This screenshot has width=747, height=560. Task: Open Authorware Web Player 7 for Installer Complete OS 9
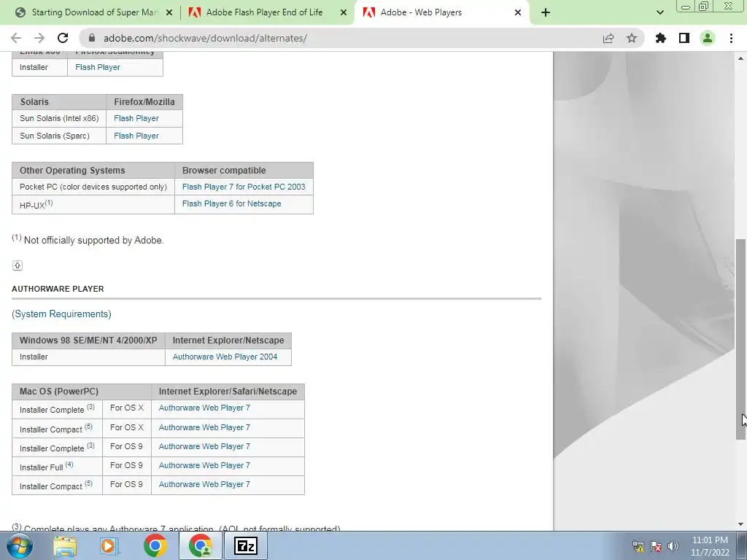click(x=204, y=446)
